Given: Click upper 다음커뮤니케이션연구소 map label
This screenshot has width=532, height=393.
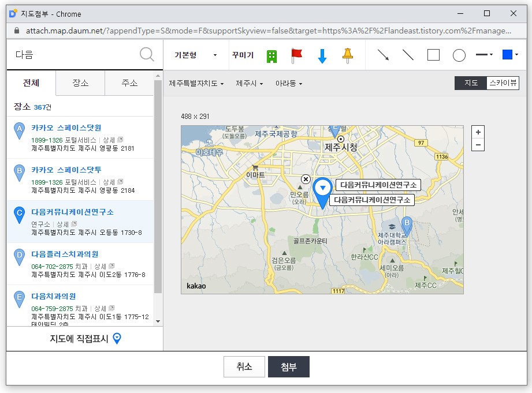Looking at the screenshot, I should [x=378, y=185].
